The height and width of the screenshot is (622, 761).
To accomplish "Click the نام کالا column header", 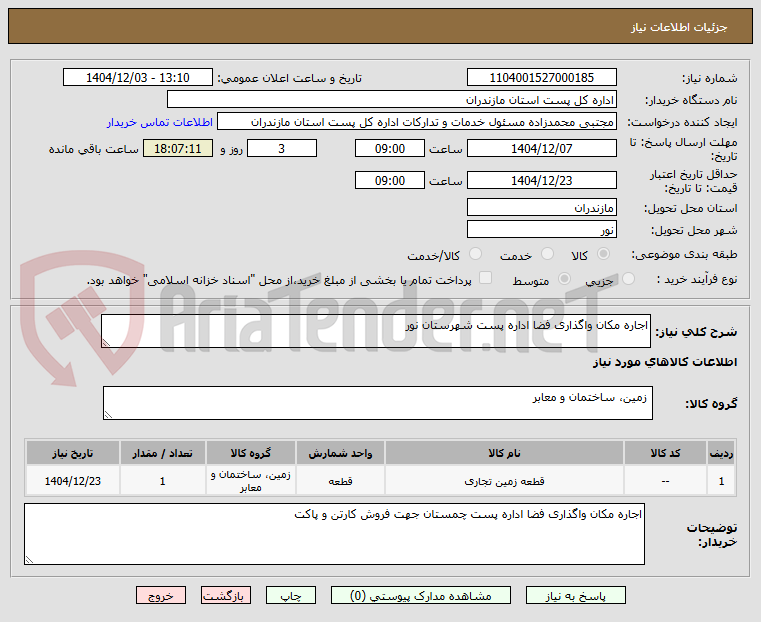I will [x=504, y=453].
